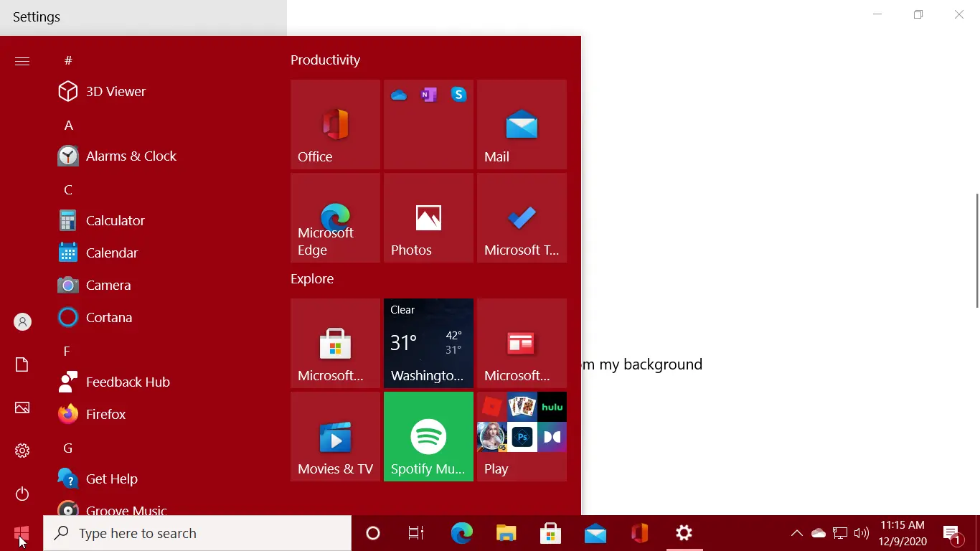Open user account icon in Start sidebar
This screenshot has height=551, width=980.
(x=22, y=322)
